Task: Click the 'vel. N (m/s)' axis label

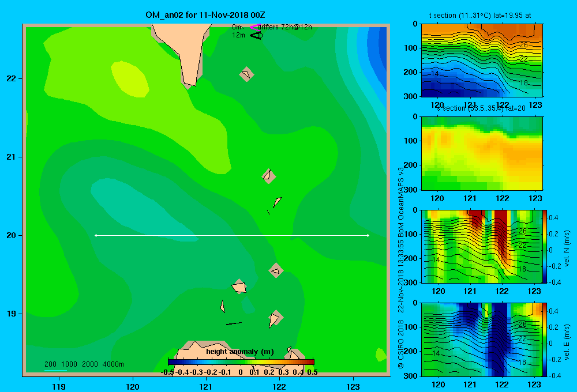Action: coord(567,248)
